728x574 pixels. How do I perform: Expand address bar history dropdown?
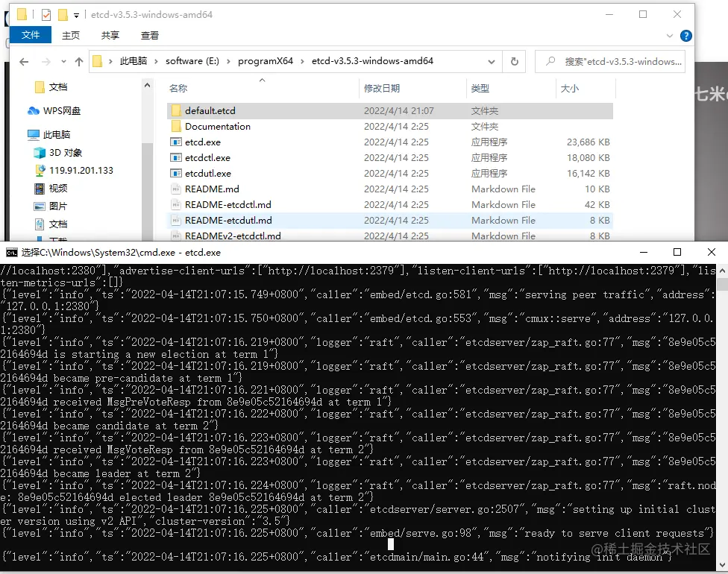tap(492, 62)
